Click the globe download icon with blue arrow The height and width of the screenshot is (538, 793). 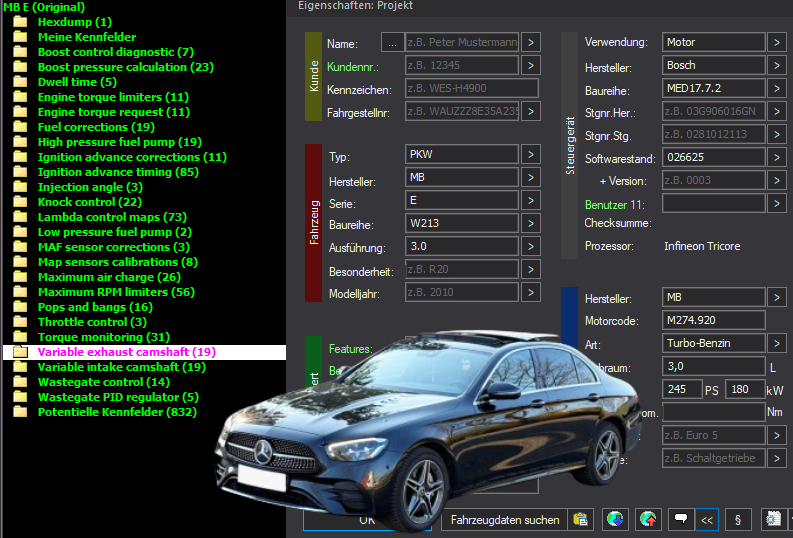click(615, 519)
